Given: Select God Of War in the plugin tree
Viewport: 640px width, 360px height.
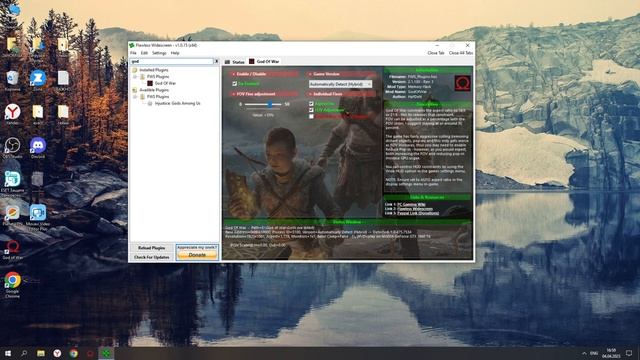Looking at the screenshot, I should pos(165,83).
